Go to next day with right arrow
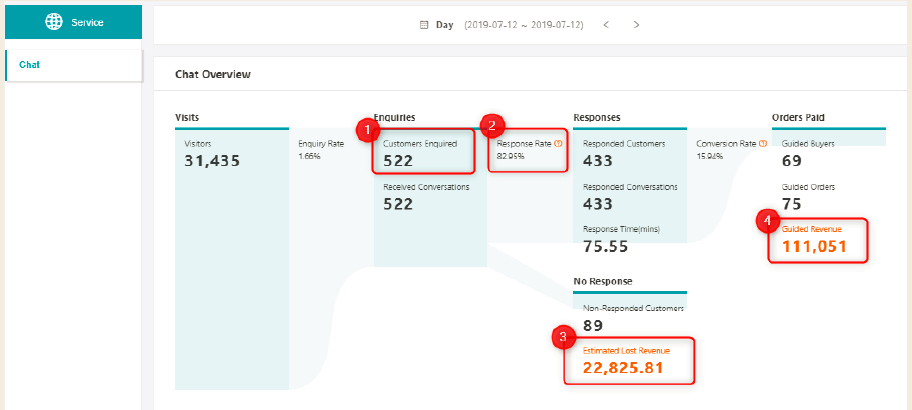Screen dimensions: 912x410 pyautogui.click(x=636, y=25)
